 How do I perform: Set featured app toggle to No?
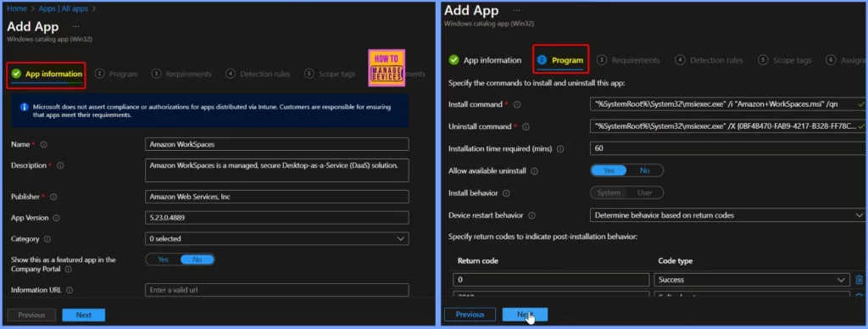[197, 259]
